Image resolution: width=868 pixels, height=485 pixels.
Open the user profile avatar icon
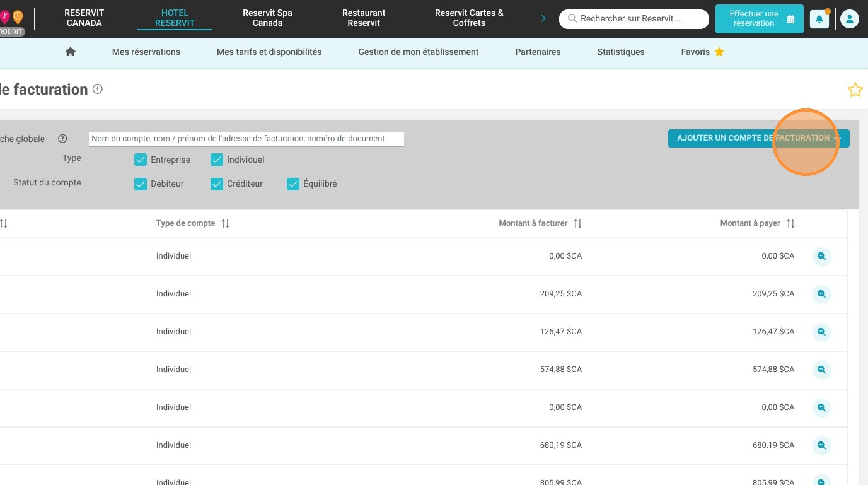click(849, 20)
